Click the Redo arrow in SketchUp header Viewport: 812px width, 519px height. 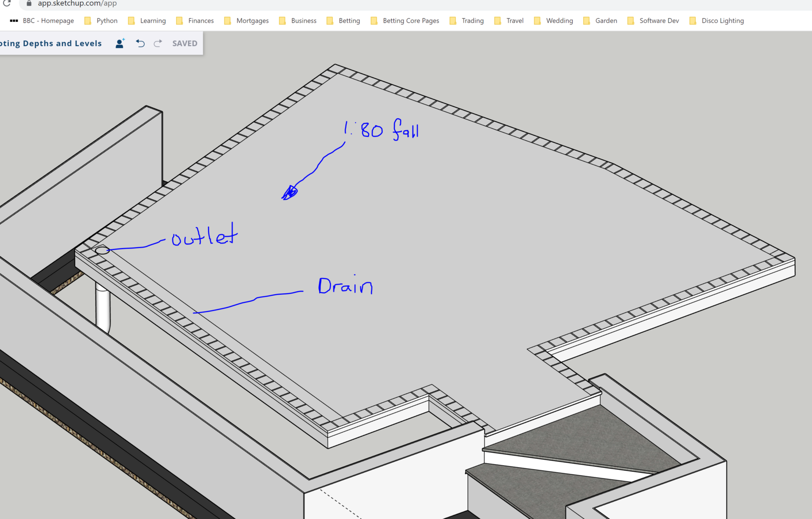[158, 44]
